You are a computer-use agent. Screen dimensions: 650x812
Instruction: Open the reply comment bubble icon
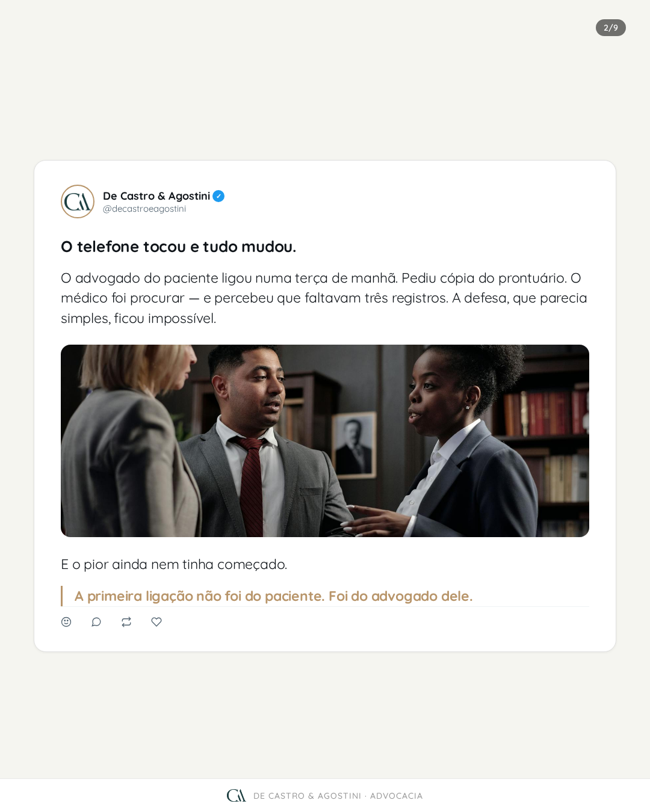(x=96, y=622)
